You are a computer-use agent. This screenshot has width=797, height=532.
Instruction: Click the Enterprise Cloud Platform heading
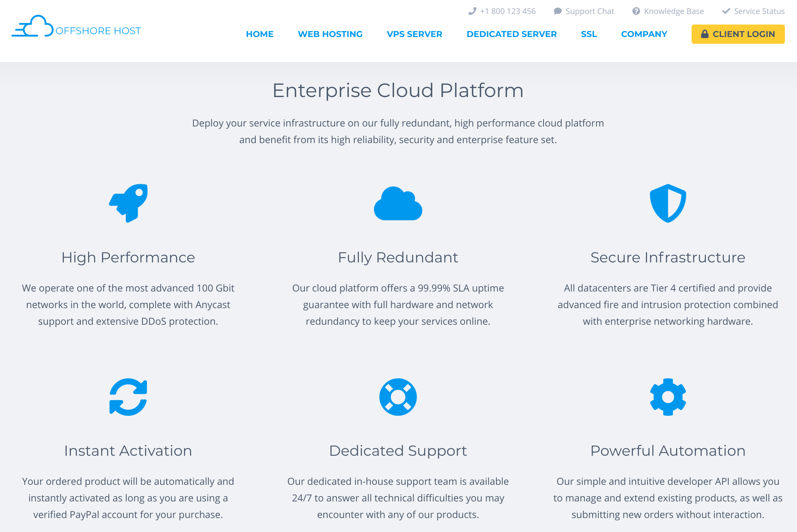[x=398, y=91]
